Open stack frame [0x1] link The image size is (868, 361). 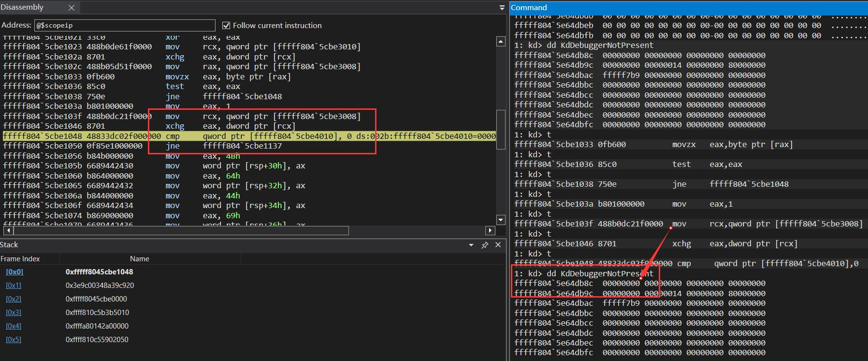pyautogui.click(x=14, y=286)
